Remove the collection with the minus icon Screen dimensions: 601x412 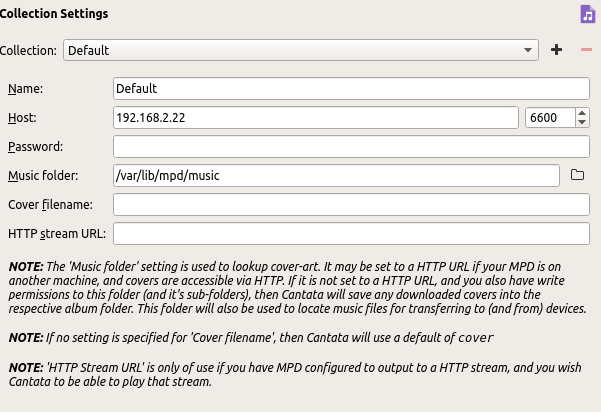pos(586,50)
